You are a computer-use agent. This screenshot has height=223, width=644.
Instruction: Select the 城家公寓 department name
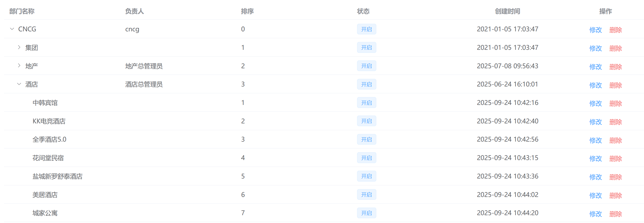[45, 213]
